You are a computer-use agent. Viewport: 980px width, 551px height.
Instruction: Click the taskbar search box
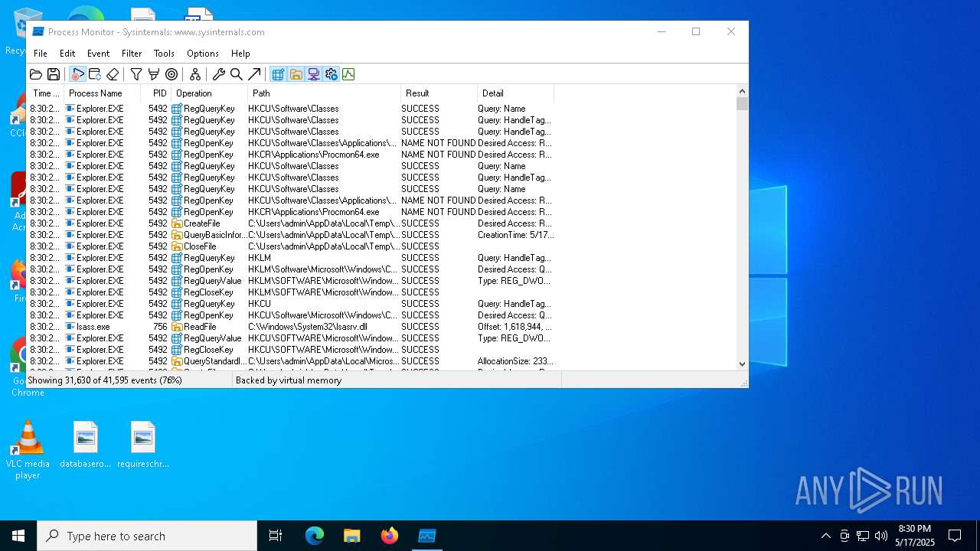(x=147, y=536)
